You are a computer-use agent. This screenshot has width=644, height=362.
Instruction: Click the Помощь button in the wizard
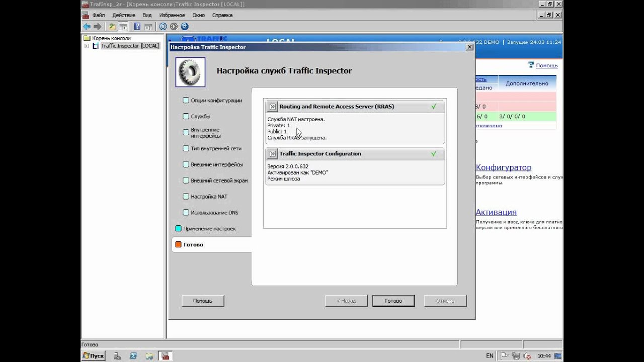203,301
